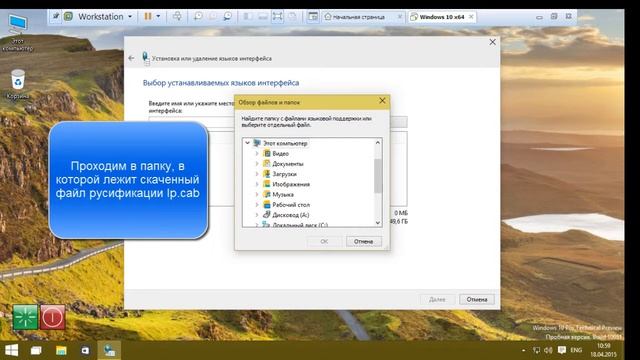Screen dimensions: 640x360
Task: Select the Рабочий стол folder
Action: [291, 204]
